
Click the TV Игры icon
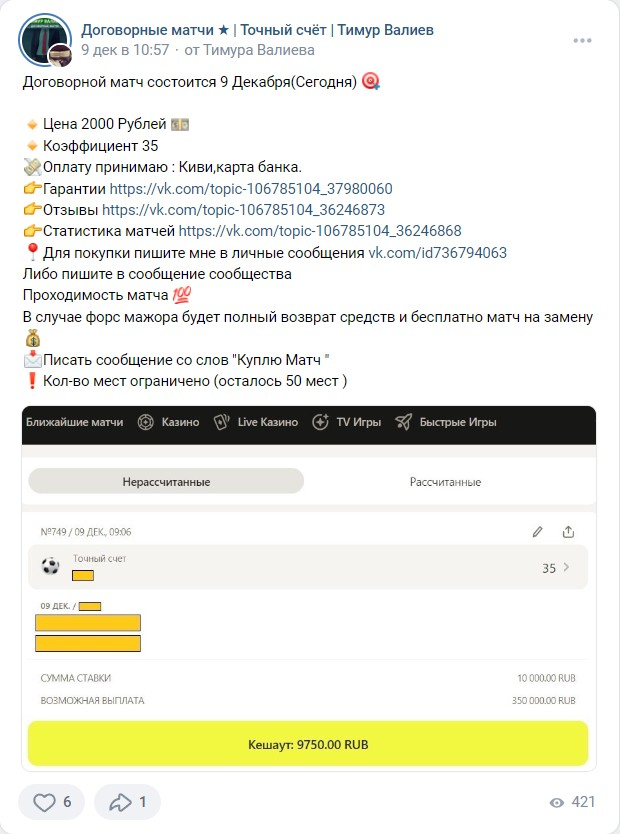(x=321, y=422)
